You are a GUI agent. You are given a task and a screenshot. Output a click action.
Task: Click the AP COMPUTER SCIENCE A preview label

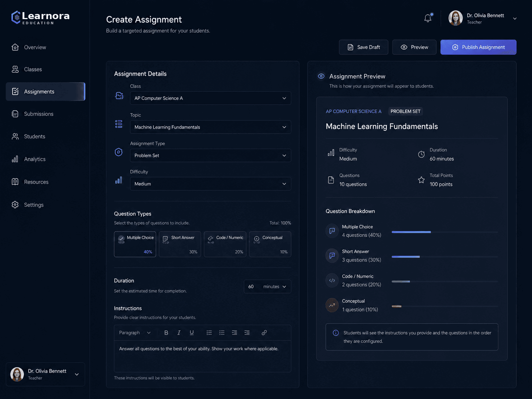click(x=353, y=111)
